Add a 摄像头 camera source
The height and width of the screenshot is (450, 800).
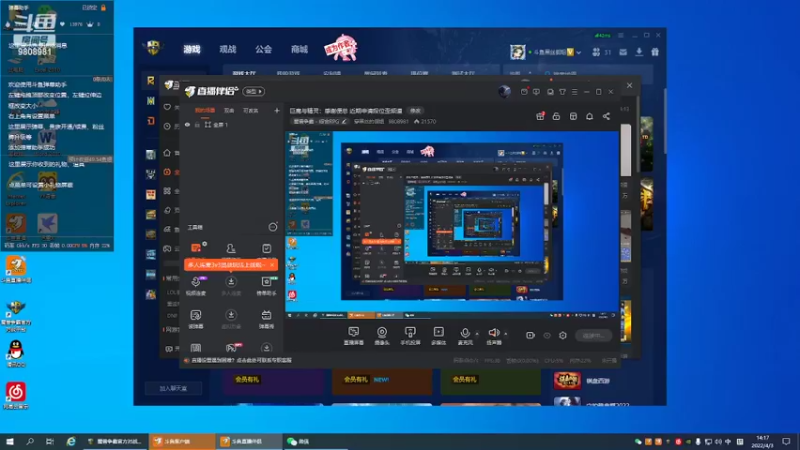(x=382, y=336)
